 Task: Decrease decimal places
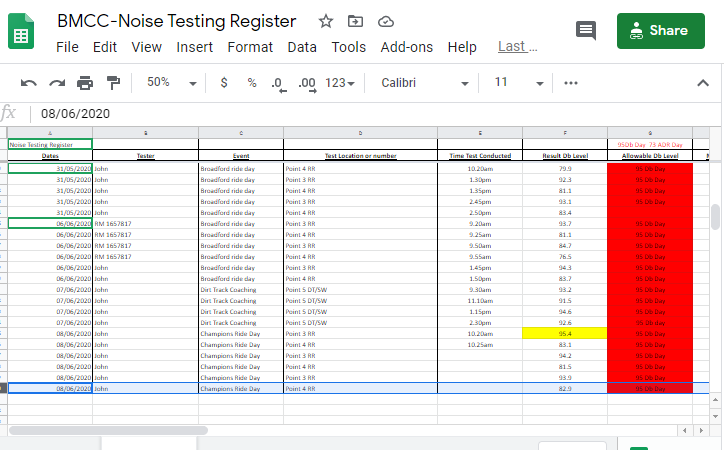pos(278,84)
